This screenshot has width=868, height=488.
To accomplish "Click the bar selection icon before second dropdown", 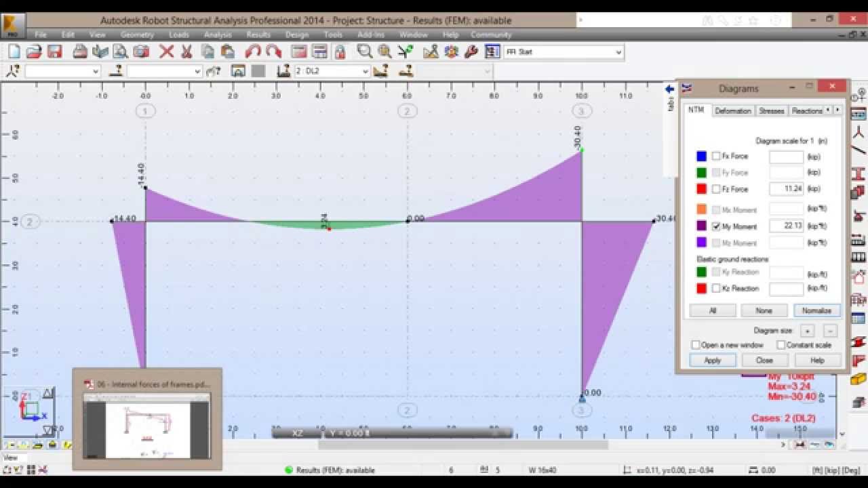I will click(x=116, y=70).
